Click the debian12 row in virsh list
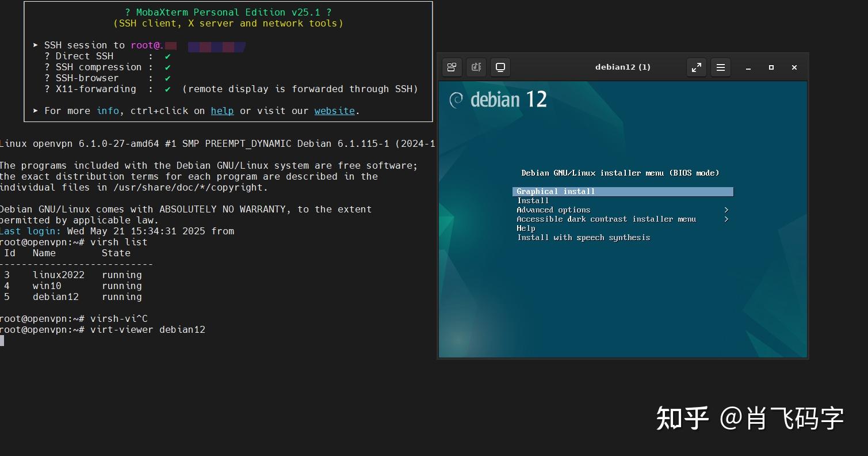Viewport: 868px width, 456px height. pyautogui.click(x=72, y=297)
